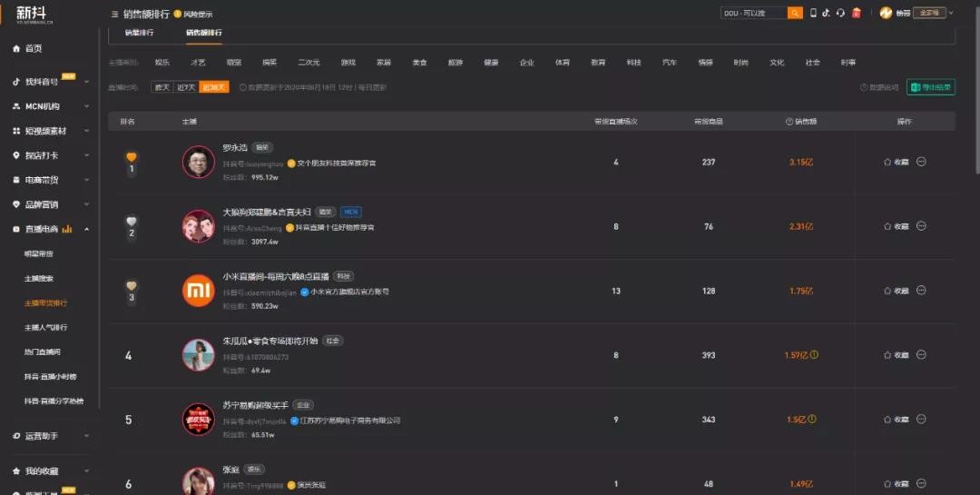Image resolution: width=980 pixels, height=495 pixels.
Task: Open more options for 大狼狗郑建鹏 row
Action: click(x=921, y=226)
